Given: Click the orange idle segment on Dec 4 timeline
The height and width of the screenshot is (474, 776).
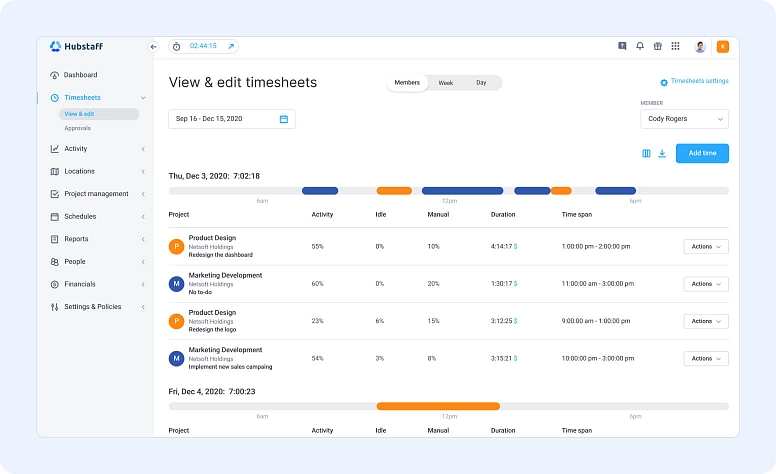Looking at the screenshot, I should [437, 406].
